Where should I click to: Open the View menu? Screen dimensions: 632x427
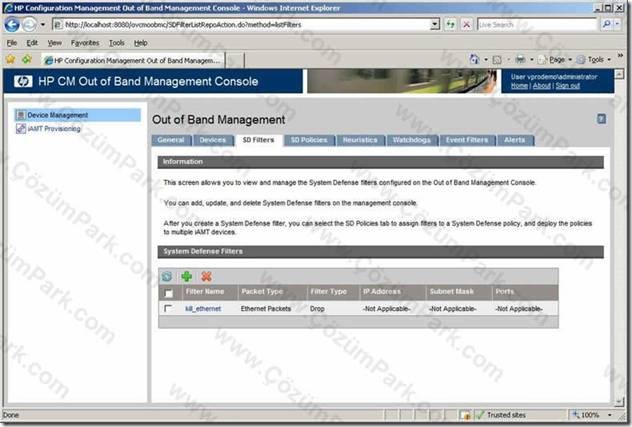[54, 43]
